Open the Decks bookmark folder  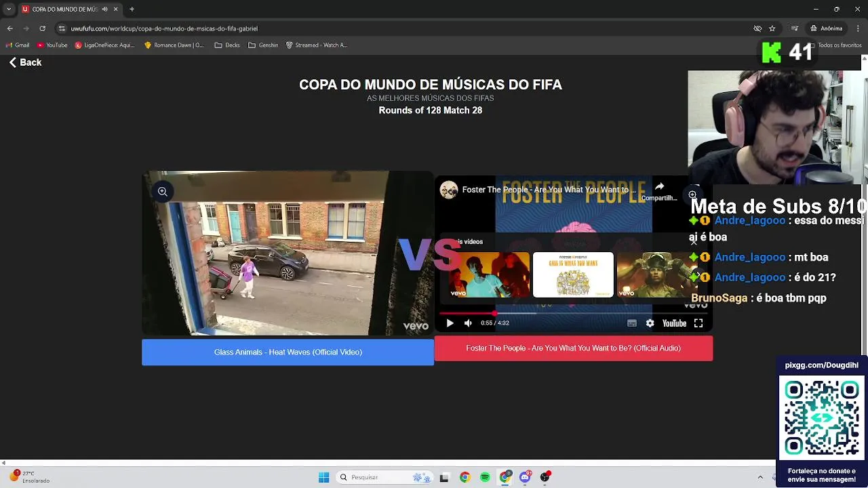[x=227, y=45]
